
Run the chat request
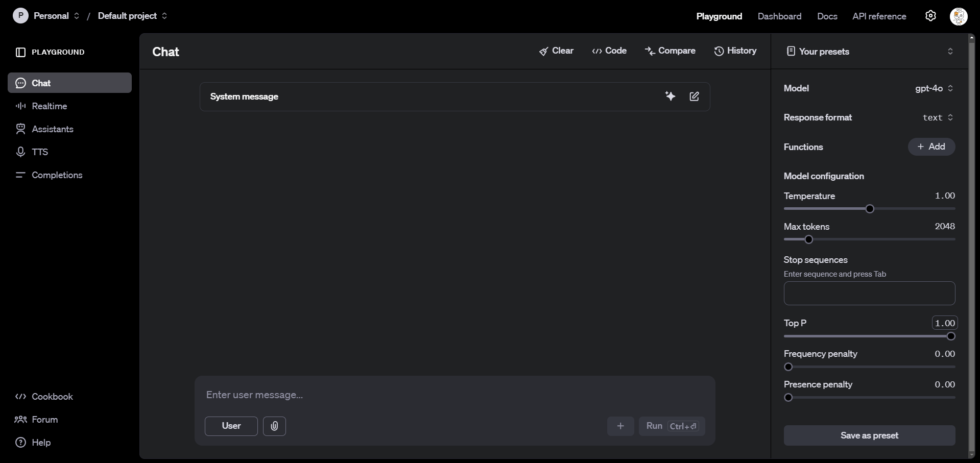click(x=672, y=426)
